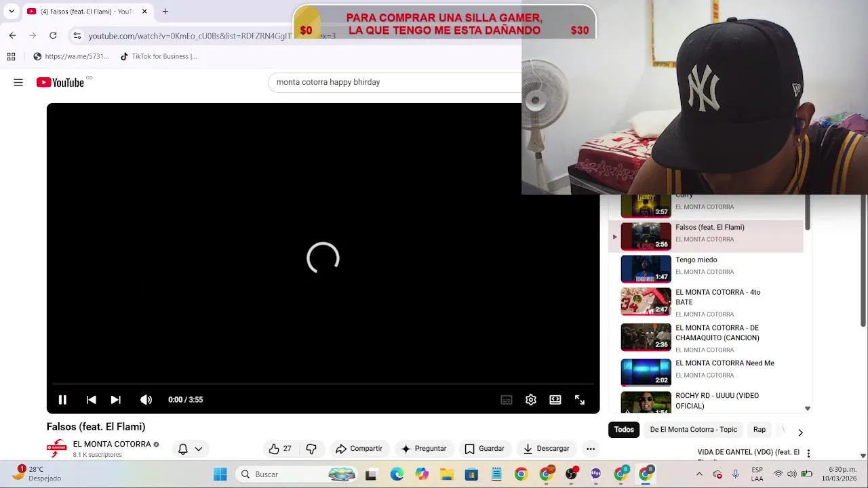868x488 pixels.
Task: Click the video progress bar
Action: (323, 384)
